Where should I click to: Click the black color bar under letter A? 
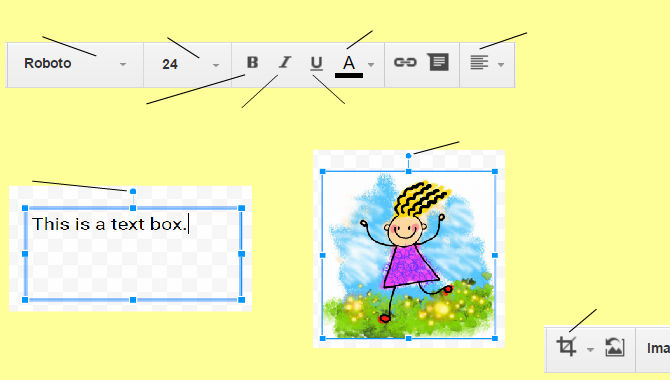click(349, 75)
